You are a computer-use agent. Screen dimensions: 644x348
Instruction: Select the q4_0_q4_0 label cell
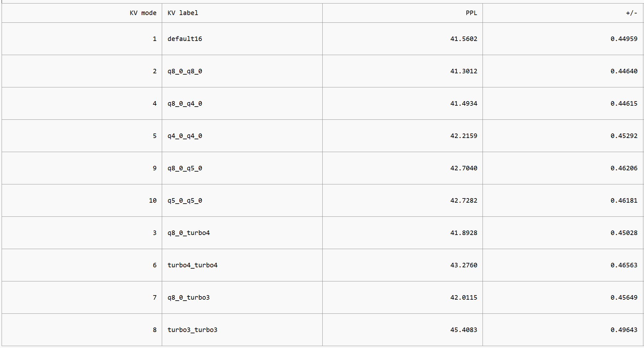(242, 136)
